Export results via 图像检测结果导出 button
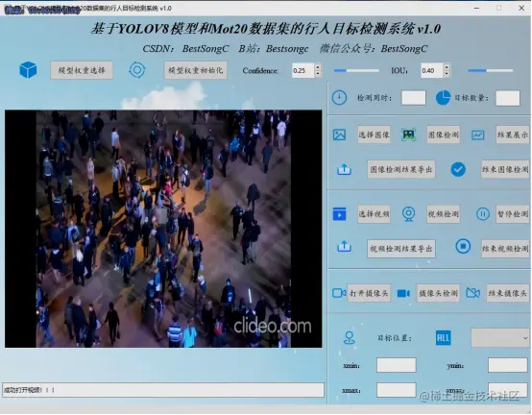 (x=401, y=169)
